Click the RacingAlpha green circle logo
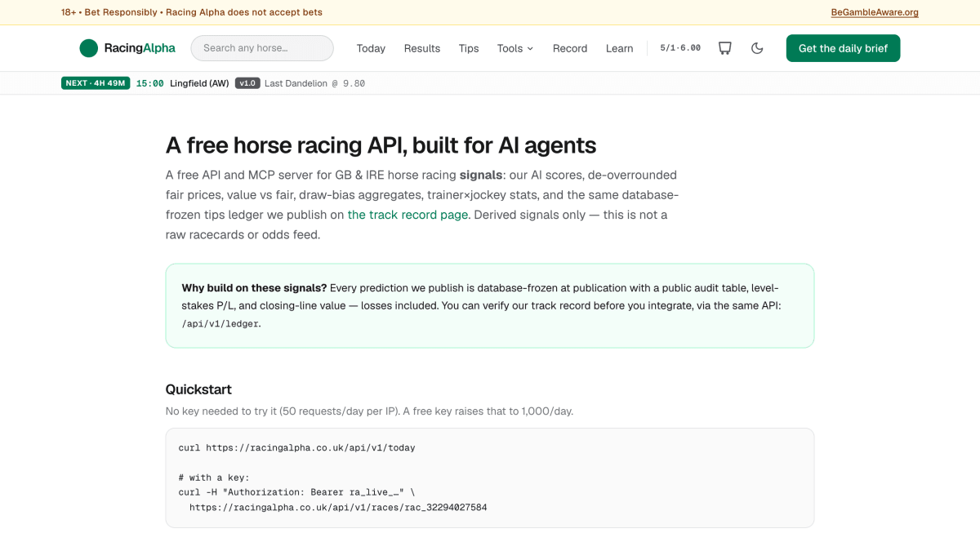 tap(89, 48)
